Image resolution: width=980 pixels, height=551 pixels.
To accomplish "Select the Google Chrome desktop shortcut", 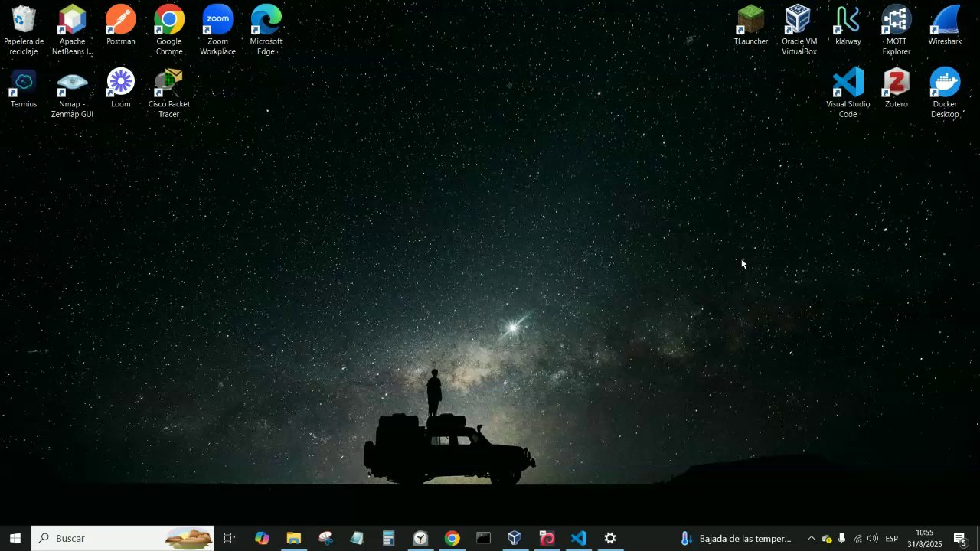I will pos(169,31).
